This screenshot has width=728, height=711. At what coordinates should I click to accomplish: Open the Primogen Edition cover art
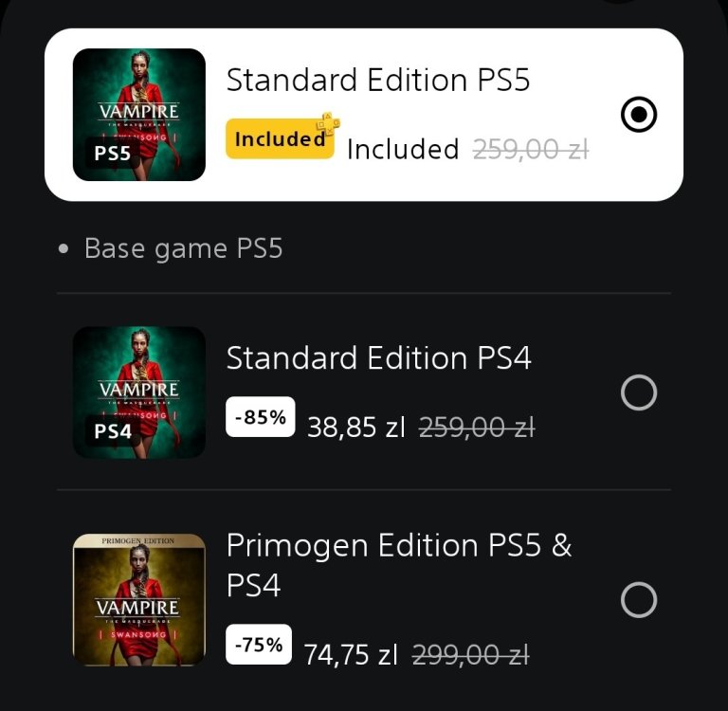click(x=139, y=600)
